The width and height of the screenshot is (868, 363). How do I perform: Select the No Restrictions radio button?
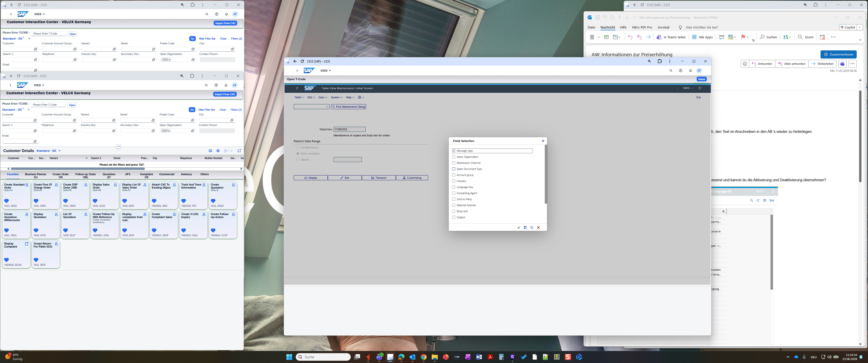297,147
